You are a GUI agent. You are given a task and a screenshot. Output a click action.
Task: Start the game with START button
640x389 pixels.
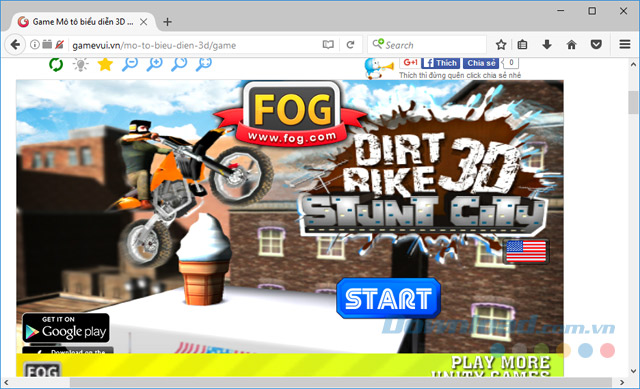tap(388, 298)
